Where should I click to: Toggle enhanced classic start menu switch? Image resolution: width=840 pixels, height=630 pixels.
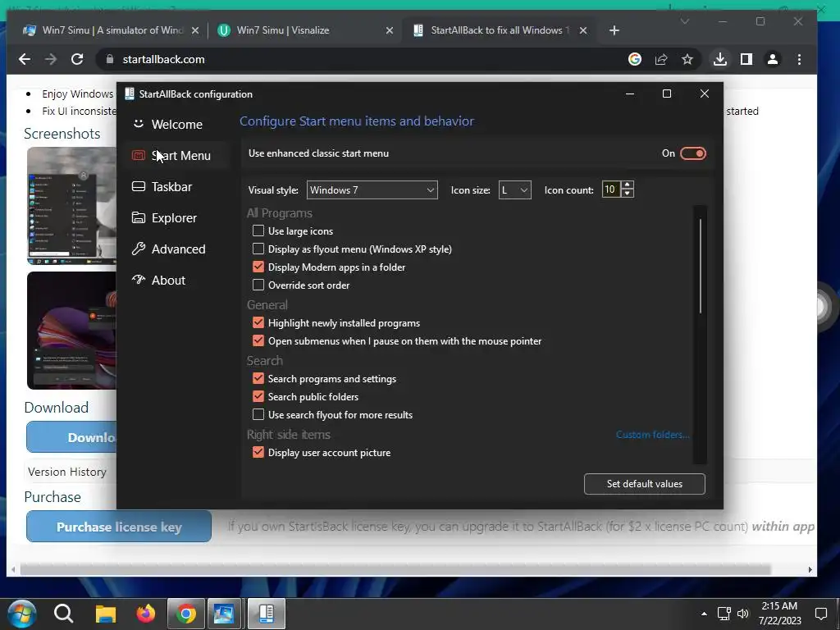click(693, 153)
